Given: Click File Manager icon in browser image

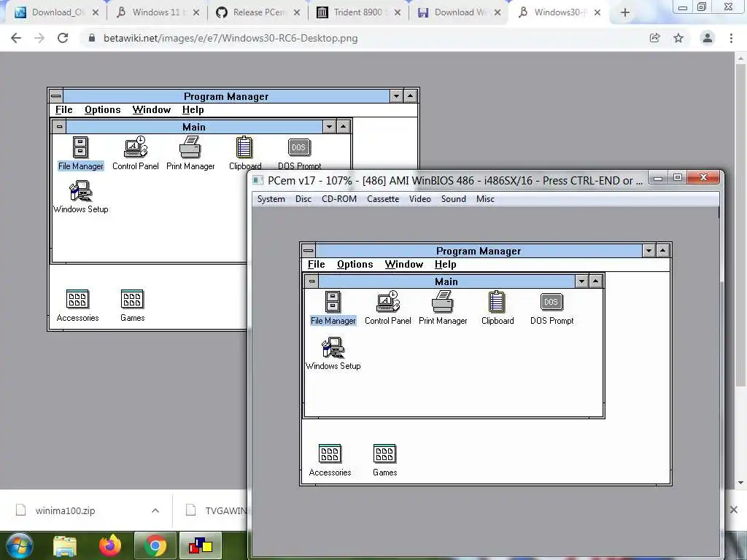Looking at the screenshot, I should [x=80, y=153].
